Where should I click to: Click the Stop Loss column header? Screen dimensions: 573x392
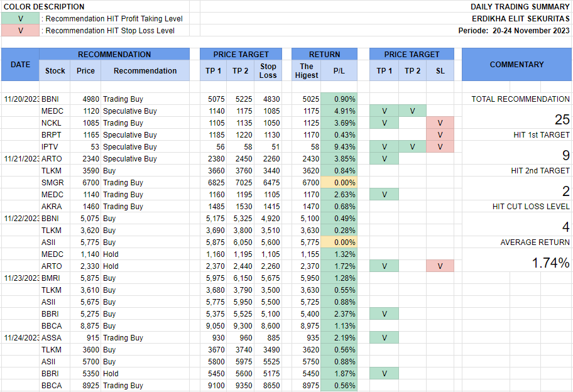point(268,71)
